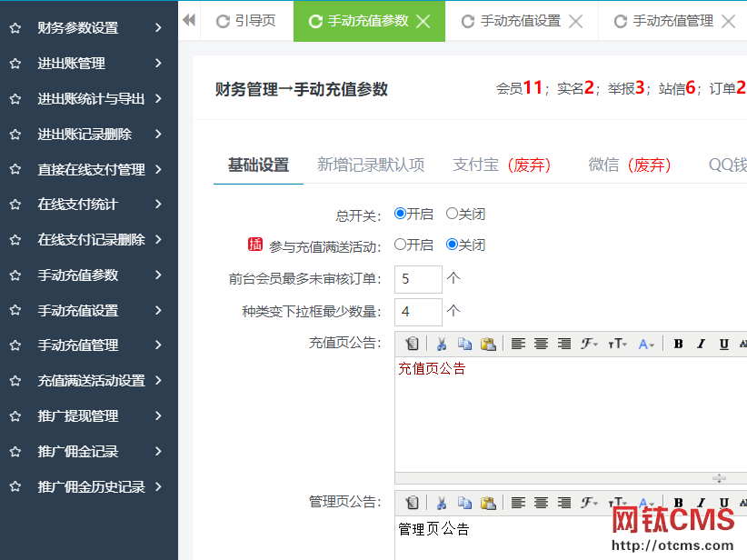747x560 pixels.
Task: Toggle underline formatting in the editor
Action: [x=723, y=345]
